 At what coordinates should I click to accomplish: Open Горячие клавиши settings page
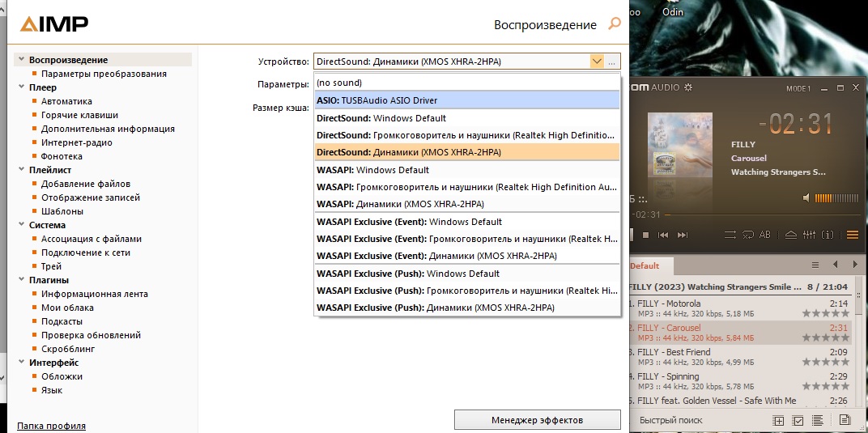point(79,115)
